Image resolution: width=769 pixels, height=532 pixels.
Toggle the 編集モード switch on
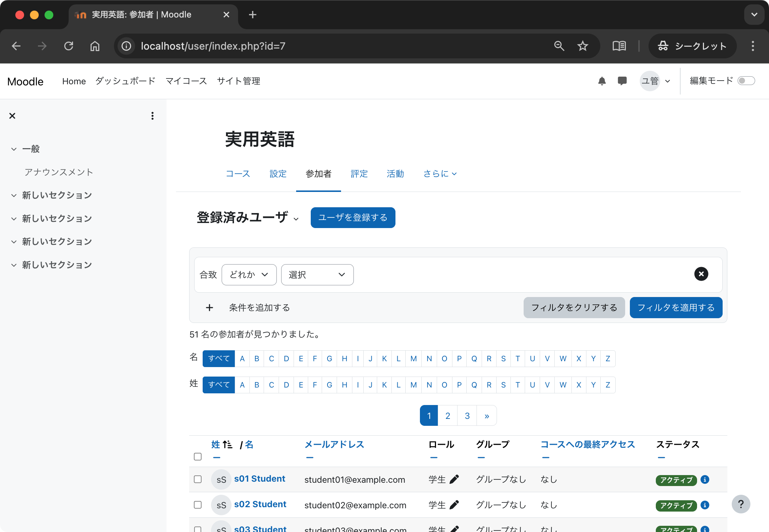[747, 81]
